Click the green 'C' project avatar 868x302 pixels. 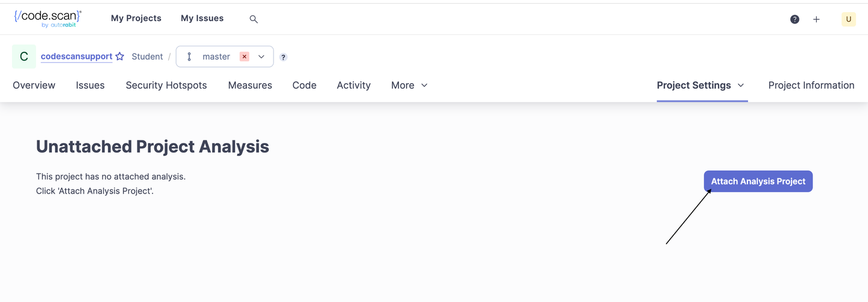pyautogui.click(x=24, y=57)
